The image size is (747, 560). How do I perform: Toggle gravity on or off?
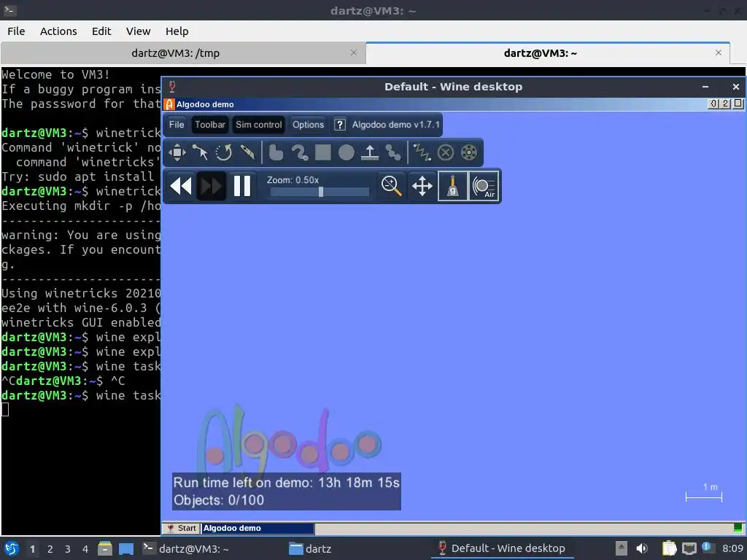452,186
